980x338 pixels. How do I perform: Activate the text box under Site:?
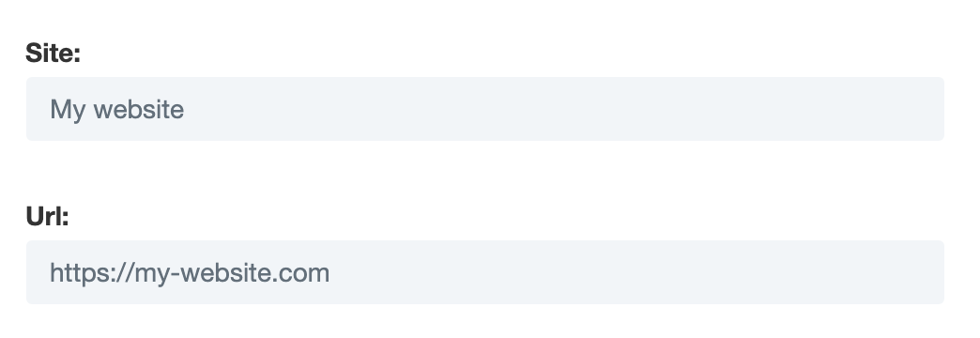point(485,109)
